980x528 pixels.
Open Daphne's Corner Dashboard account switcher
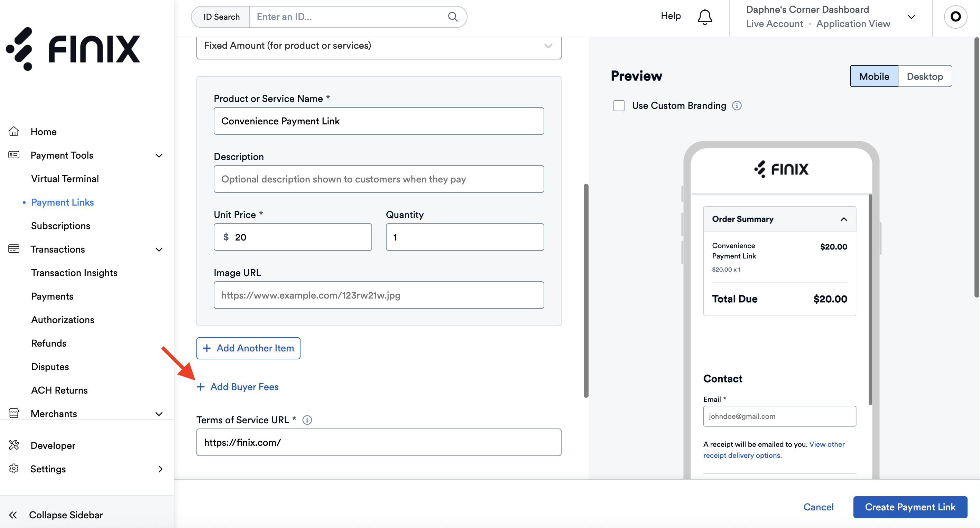click(831, 17)
